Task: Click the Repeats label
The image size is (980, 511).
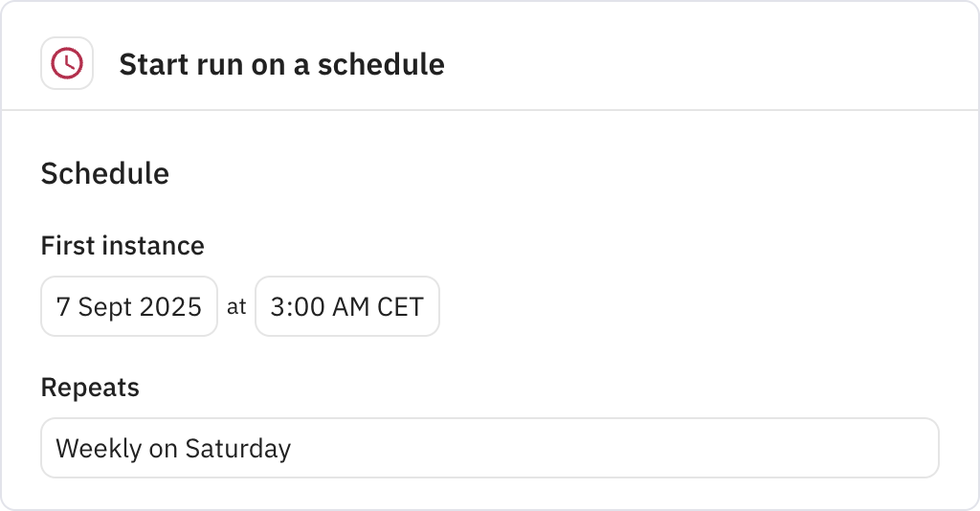Action: [90, 388]
